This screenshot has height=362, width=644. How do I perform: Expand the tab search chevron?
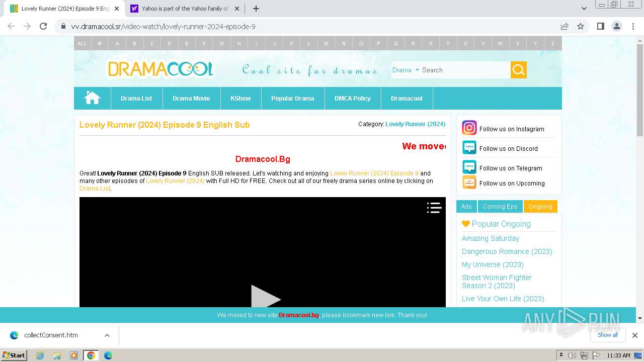(584, 9)
